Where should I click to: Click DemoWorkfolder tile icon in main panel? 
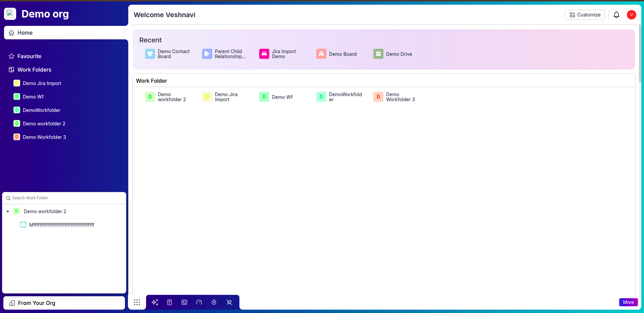pos(321,97)
